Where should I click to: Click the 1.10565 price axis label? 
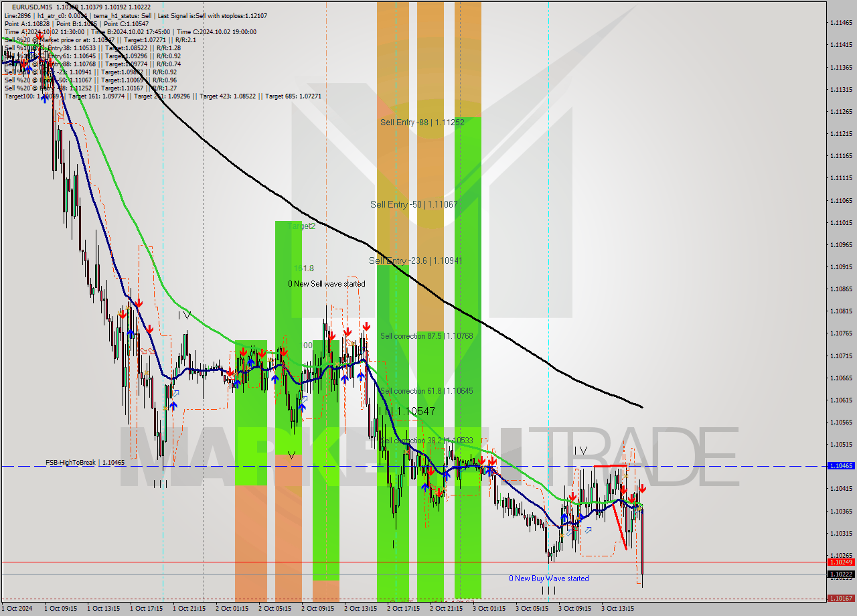pos(841,422)
